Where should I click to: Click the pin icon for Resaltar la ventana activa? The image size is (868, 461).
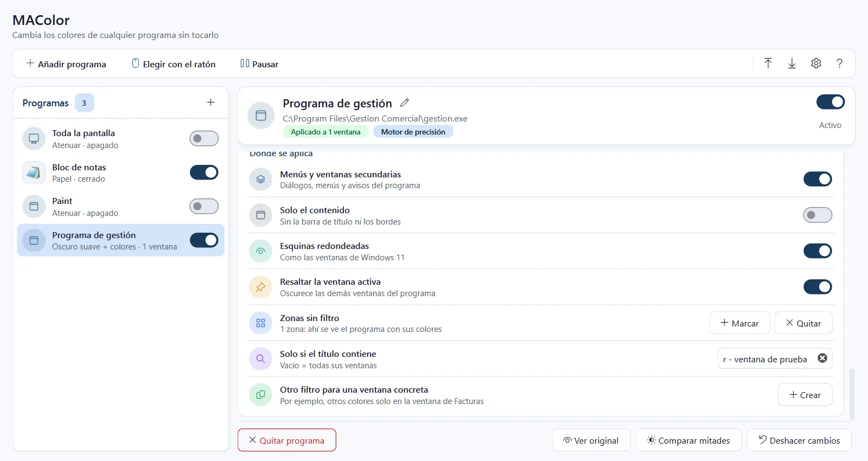coord(260,287)
